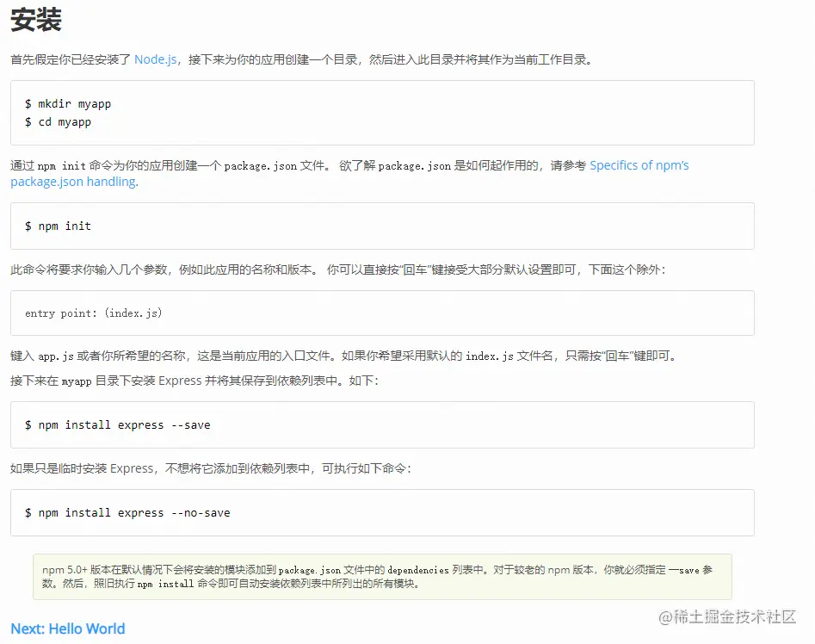Image resolution: width=815 pixels, height=644 pixels.
Task: Click the 安装 heading
Action: [36, 21]
